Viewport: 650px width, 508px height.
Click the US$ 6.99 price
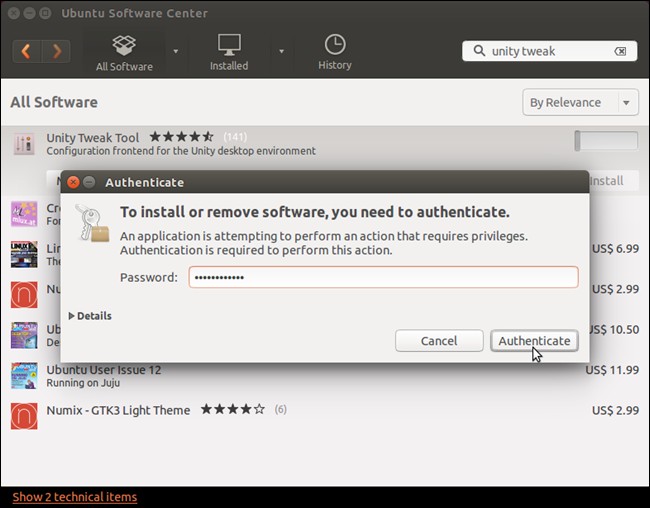[x=615, y=248]
